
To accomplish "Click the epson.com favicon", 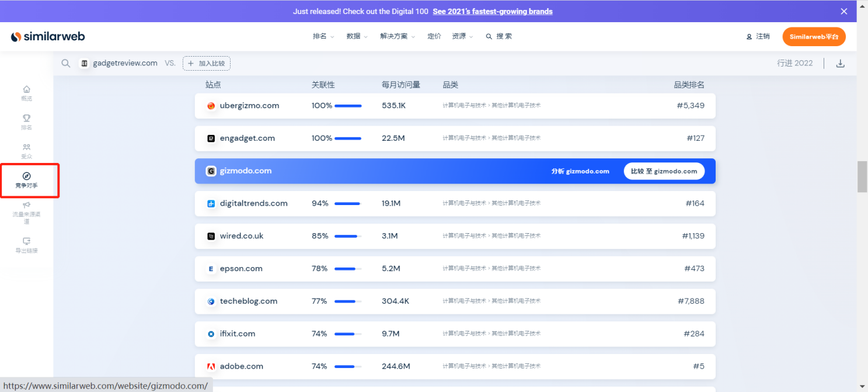I will click(211, 269).
